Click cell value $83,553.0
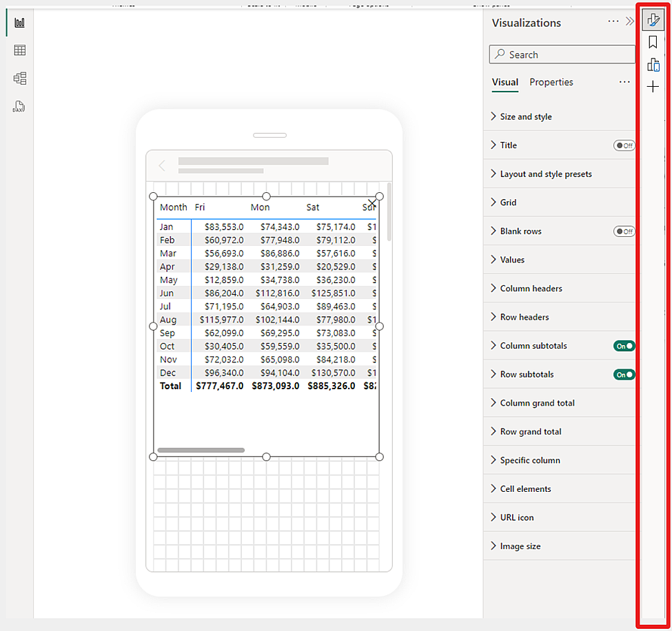 [224, 227]
